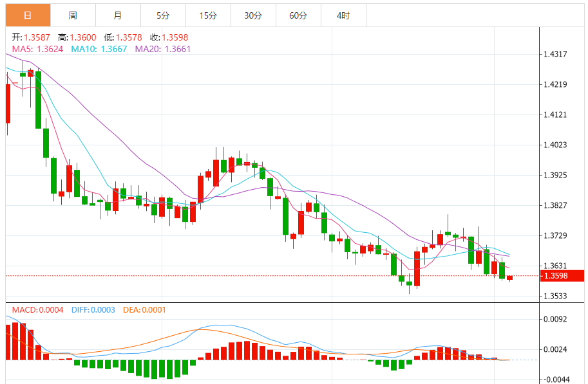Click the 1.4317 price axis label
Screen dimensions: 588x384
pos(555,54)
